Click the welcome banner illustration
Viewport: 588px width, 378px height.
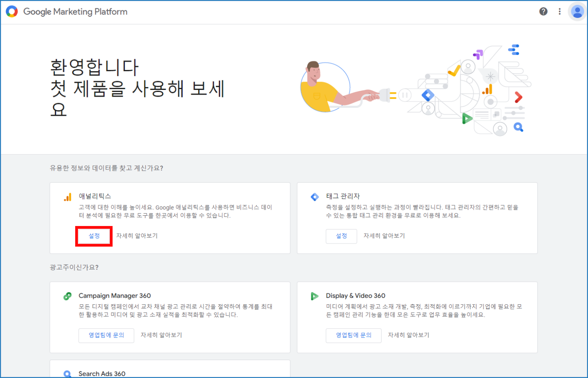[416, 90]
